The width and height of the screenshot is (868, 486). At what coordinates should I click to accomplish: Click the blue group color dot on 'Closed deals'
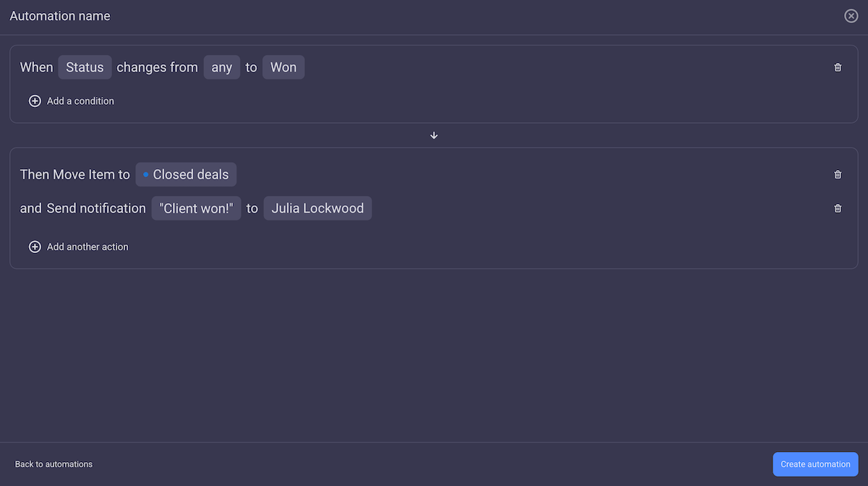[145, 174]
